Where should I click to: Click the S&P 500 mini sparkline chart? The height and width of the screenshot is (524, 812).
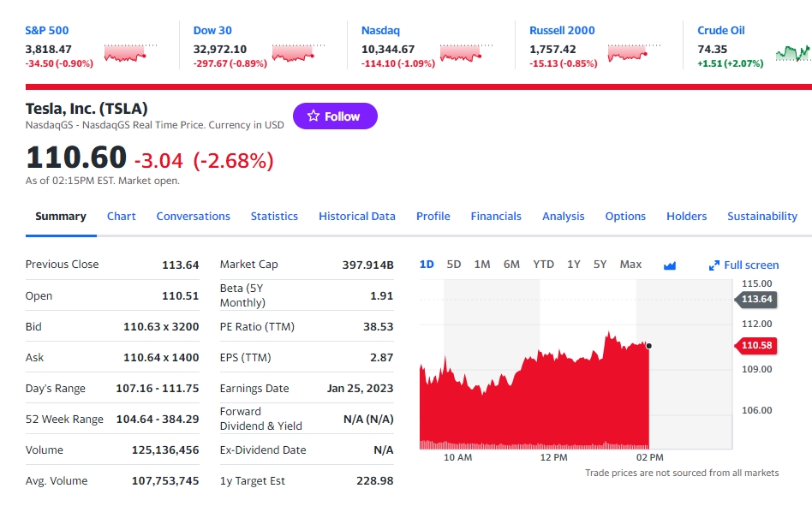(130, 53)
